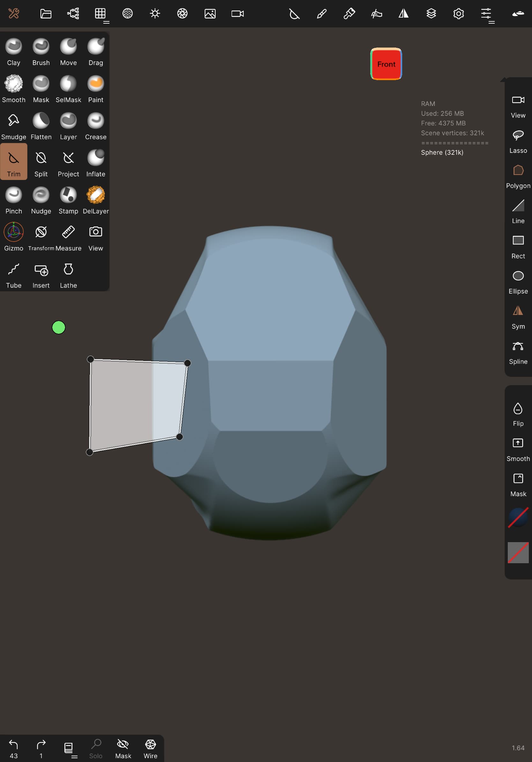Toggle Spline mode for the shape
Image resolution: width=532 pixels, height=762 pixels.
coord(518,353)
